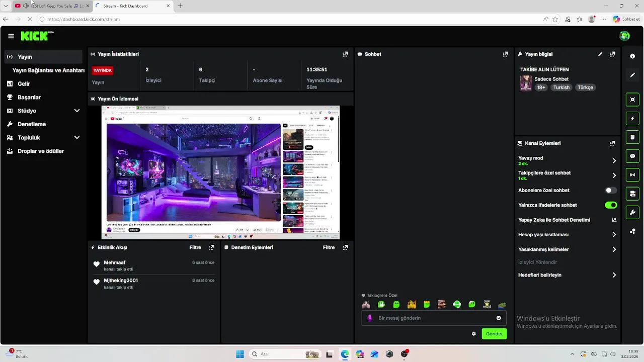Screen dimensions: 644x362
Task: Toggle the broadcast stats widget icon in sidebar
Action: (x=632, y=175)
